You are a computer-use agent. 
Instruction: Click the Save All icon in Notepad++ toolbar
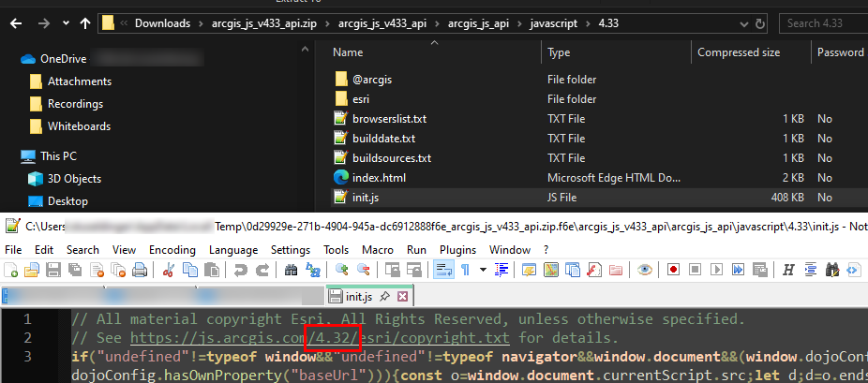pos(75,270)
